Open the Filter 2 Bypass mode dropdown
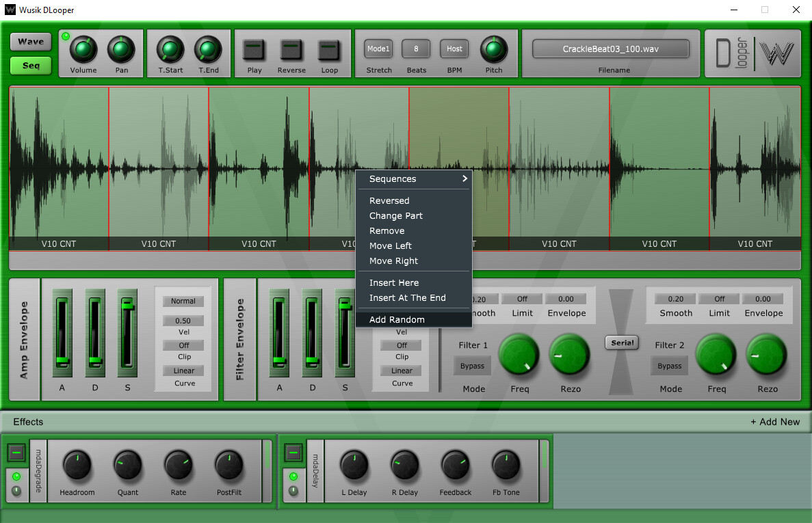This screenshot has height=523, width=812. tap(670, 366)
